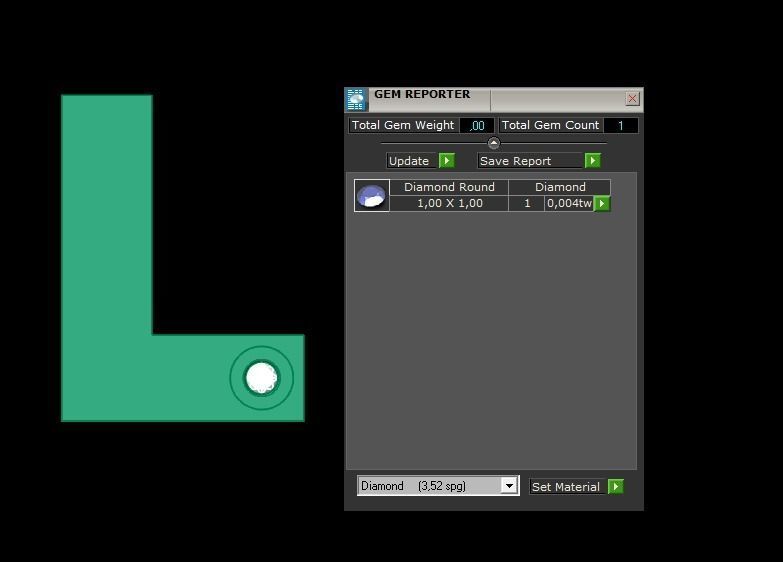Click the Total Gem Count value field
This screenshot has height=562, width=783.
[621, 125]
